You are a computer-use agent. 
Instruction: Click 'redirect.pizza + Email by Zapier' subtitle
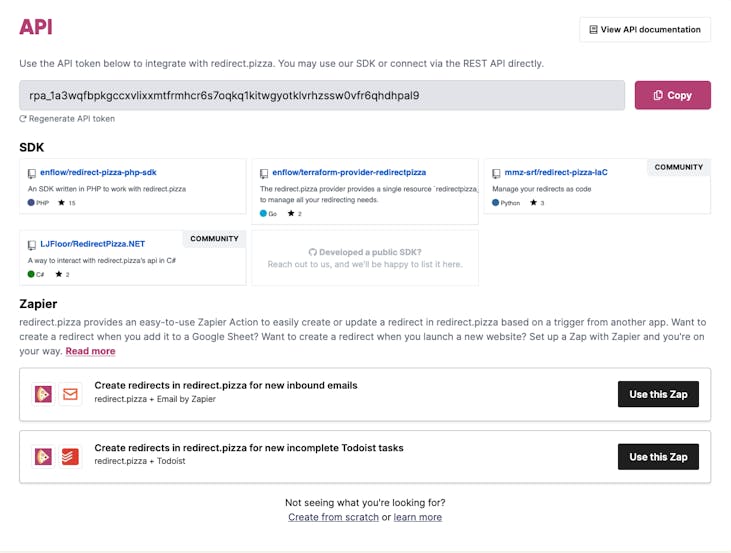point(155,399)
